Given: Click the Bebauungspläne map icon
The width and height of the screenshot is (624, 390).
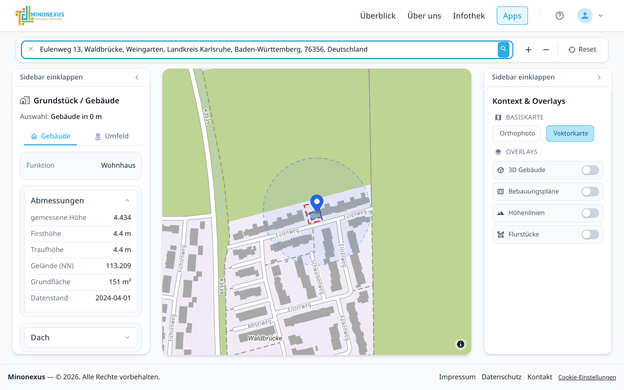Looking at the screenshot, I should [x=501, y=191].
